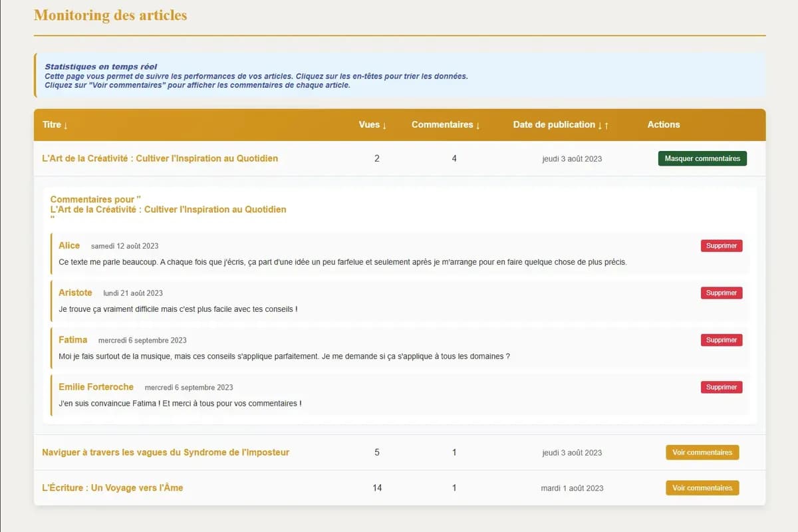Toggle descending sort on the Titre column
This screenshot has height=532, width=798.
point(65,125)
